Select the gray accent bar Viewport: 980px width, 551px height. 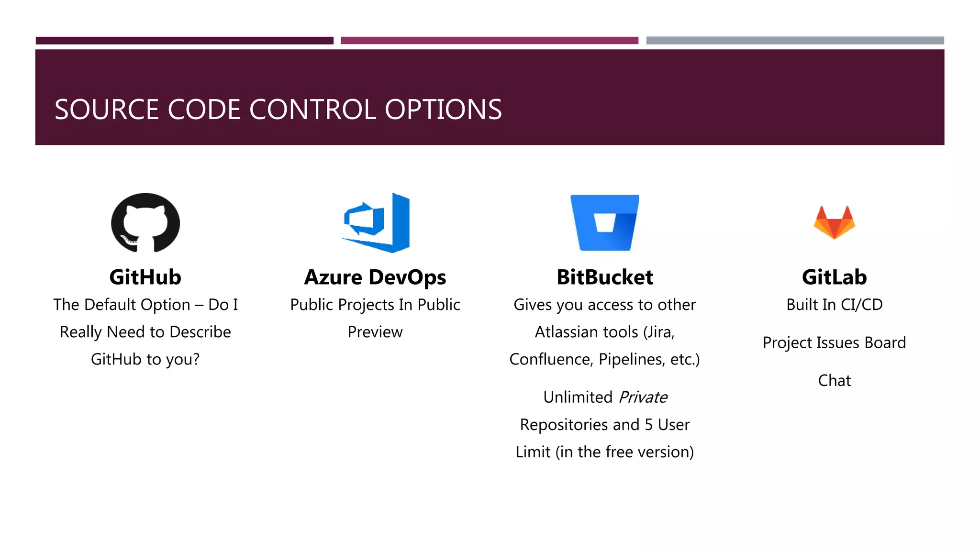point(795,41)
